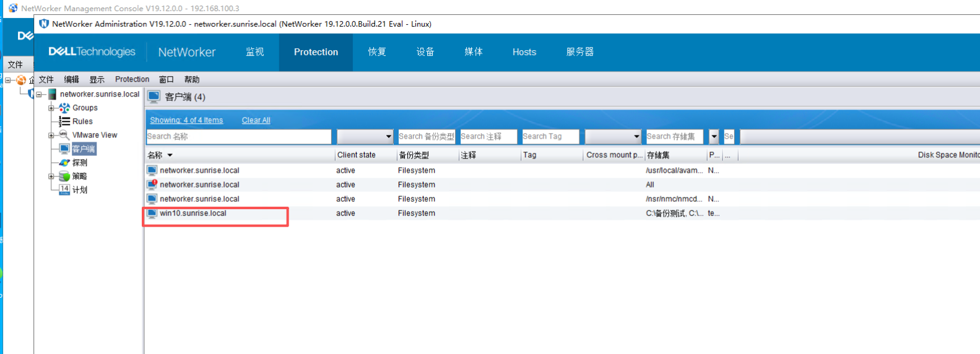Open the Cross mount filter dropdown
This screenshot has width=980, height=354.
click(x=613, y=136)
